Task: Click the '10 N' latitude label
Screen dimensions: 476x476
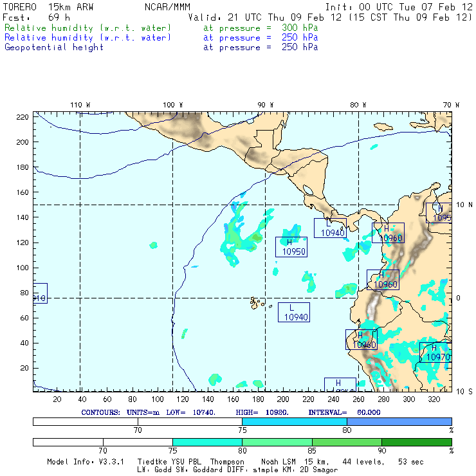Action: pos(464,205)
